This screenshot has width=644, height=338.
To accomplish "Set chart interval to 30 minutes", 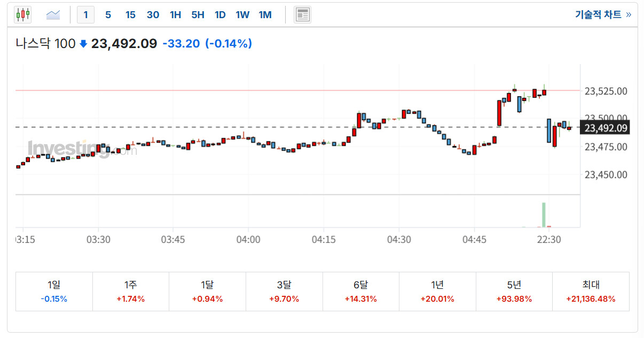I will coord(153,15).
